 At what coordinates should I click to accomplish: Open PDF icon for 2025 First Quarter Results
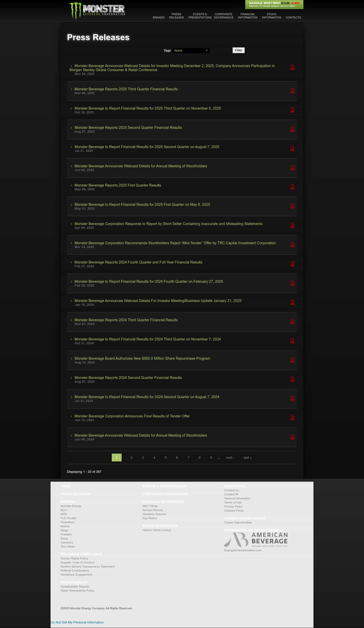(292, 187)
